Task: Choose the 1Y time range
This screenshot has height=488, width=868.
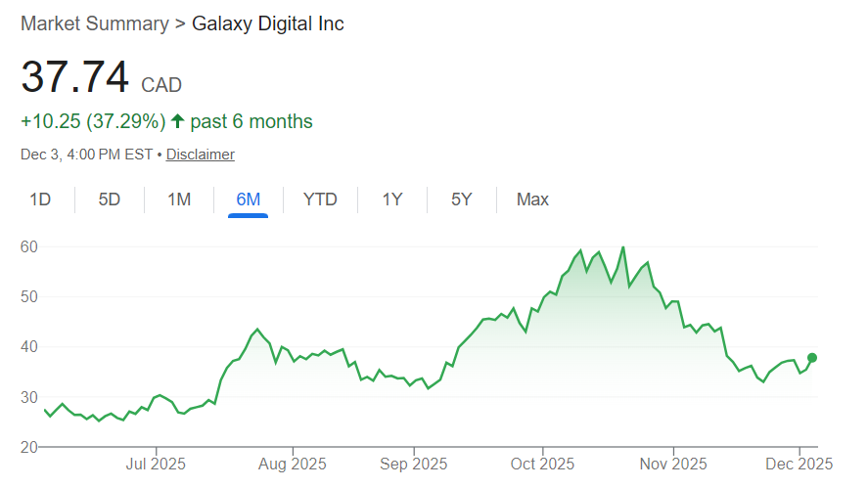Action: pos(392,200)
